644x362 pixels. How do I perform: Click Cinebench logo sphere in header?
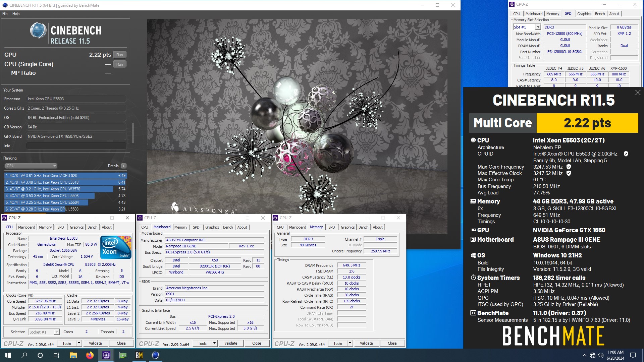click(x=38, y=31)
